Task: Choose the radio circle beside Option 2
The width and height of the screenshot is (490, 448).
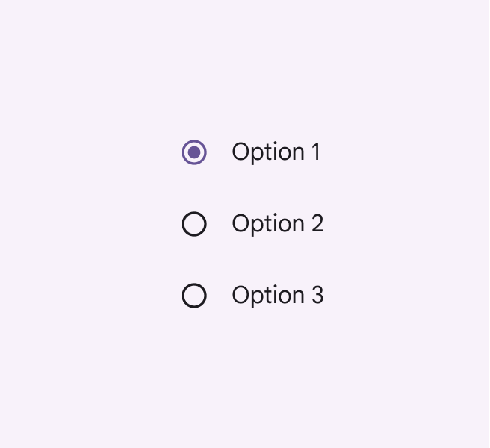Action: (x=194, y=224)
